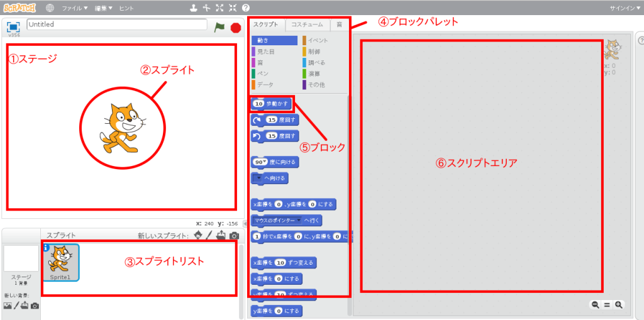
Task: Click the y座標を0にする block
Action: click(x=277, y=311)
